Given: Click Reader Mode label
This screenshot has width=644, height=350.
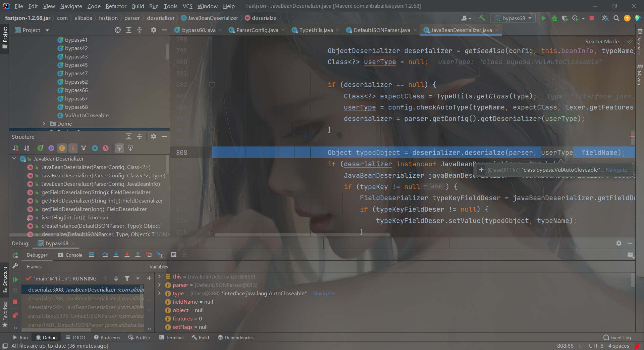Looking at the screenshot, I should [x=602, y=41].
